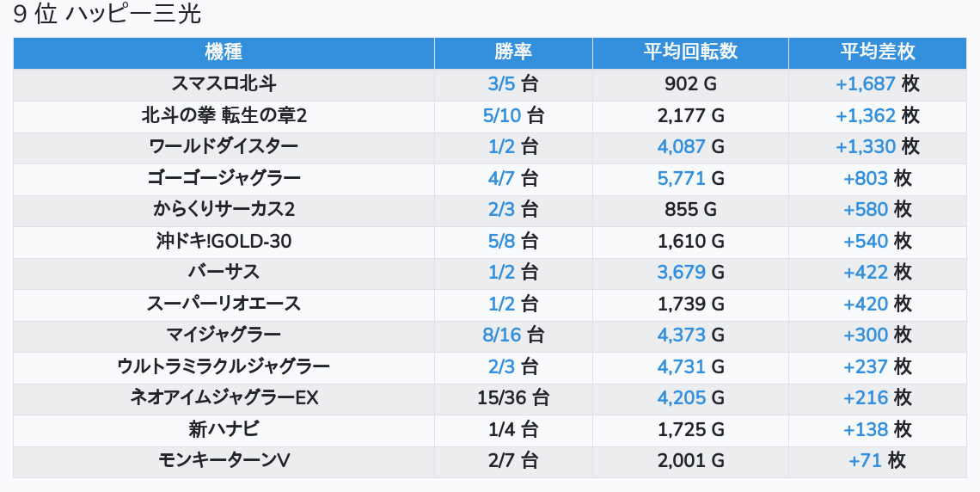The image size is (980, 492).
Task: Open the ワールドダイスター machine entry
Action: pyautogui.click(x=224, y=146)
